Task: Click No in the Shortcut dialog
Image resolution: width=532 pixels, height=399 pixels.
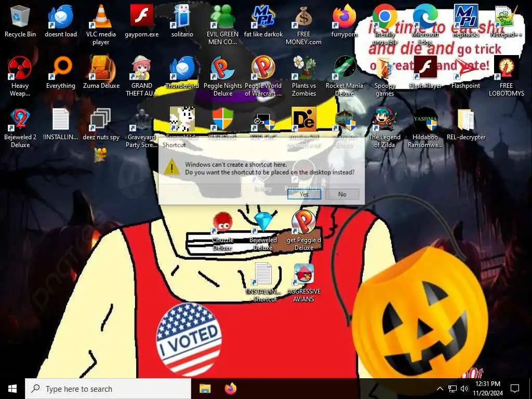Action: (x=342, y=194)
